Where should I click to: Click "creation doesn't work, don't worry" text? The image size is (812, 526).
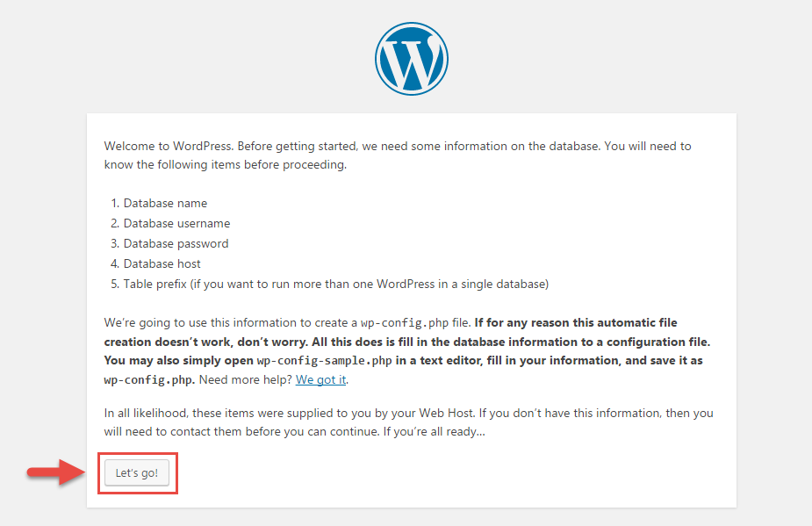coord(206,342)
